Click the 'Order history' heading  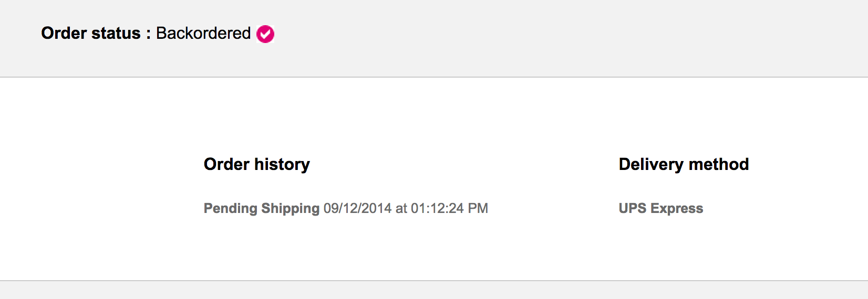pyautogui.click(x=256, y=164)
